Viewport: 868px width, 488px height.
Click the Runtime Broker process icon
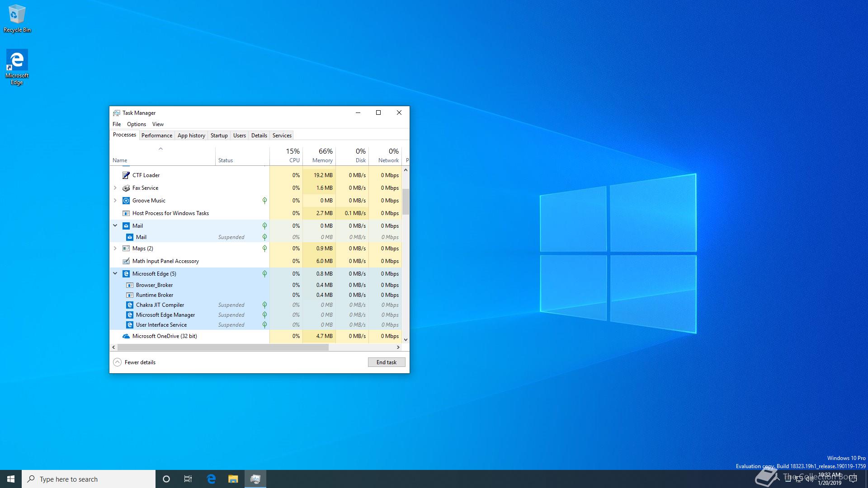point(130,295)
